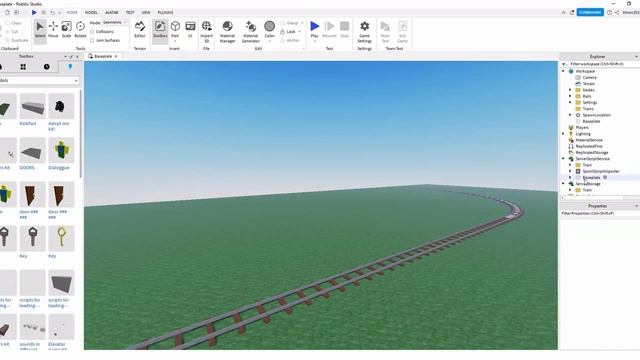Select ReplicatedFirst in Explorer
Image resolution: width=640 pixels, height=360 pixels.
(x=589, y=146)
